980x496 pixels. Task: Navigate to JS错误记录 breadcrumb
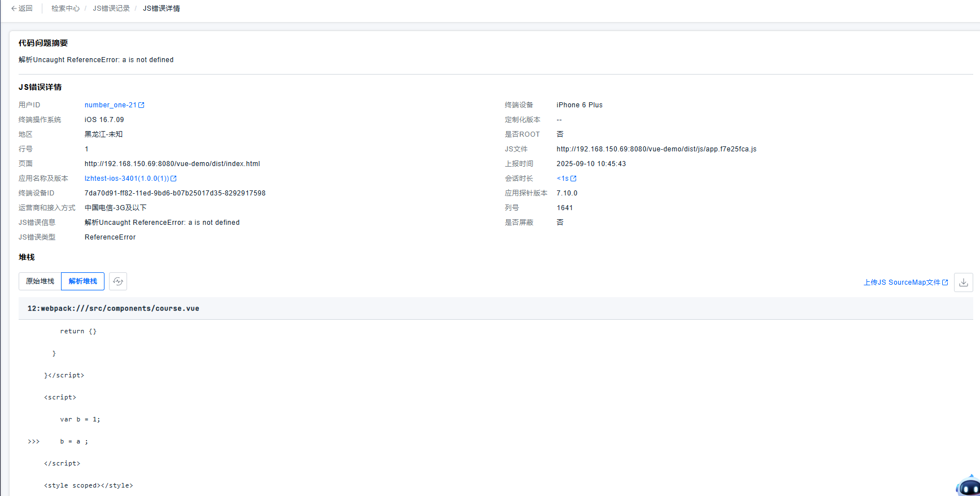point(111,8)
